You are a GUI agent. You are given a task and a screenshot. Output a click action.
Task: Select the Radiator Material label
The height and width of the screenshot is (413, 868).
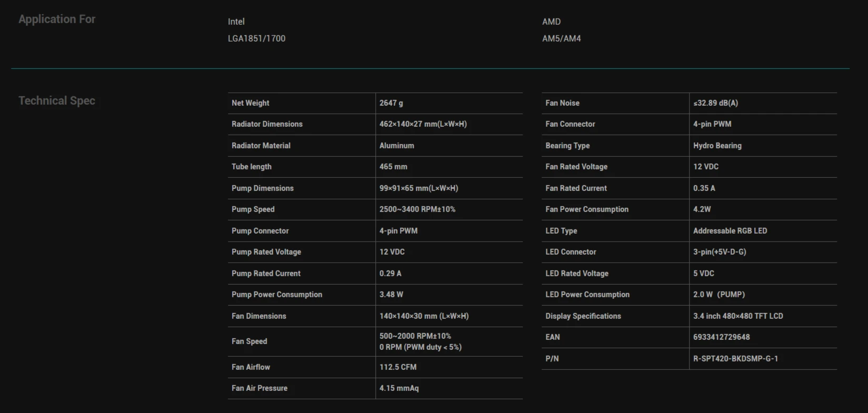point(261,146)
